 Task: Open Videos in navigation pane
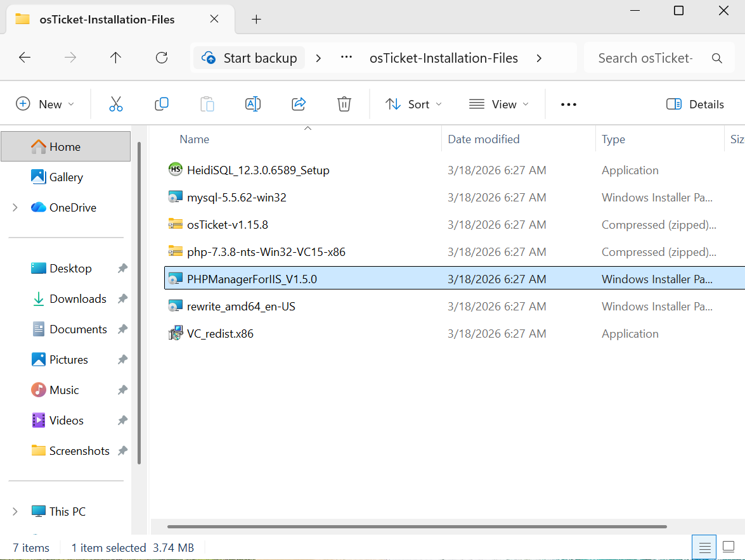click(x=65, y=420)
